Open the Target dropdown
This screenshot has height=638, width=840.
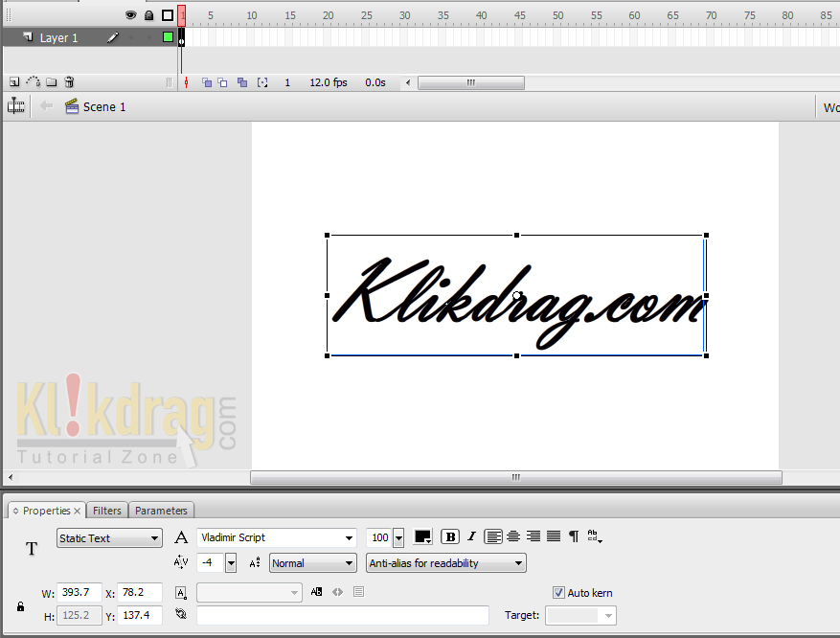point(580,616)
